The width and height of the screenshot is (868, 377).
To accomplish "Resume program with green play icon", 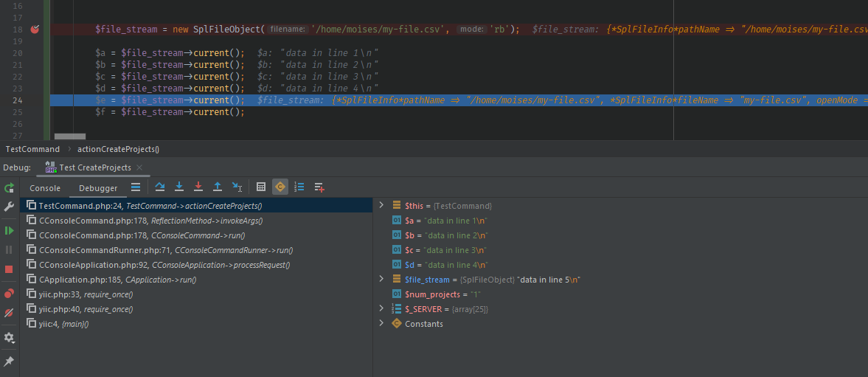I will (x=9, y=231).
